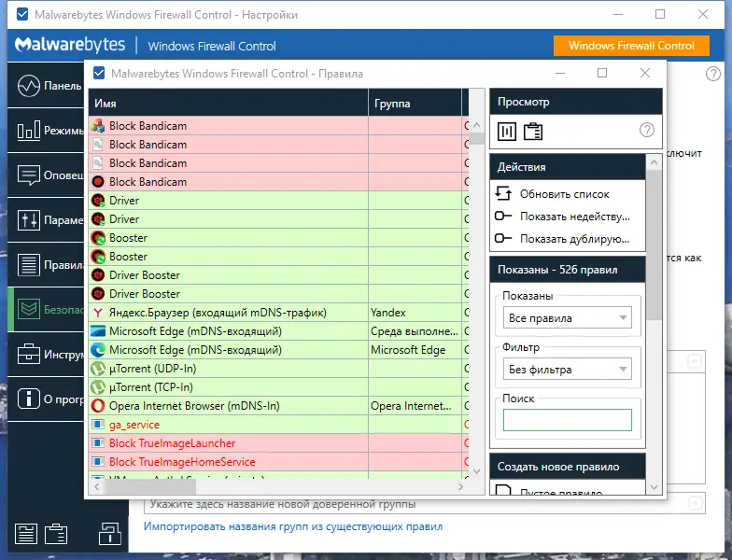Select µTorrent (TCP-In) rule
732x560 pixels.
[278, 387]
